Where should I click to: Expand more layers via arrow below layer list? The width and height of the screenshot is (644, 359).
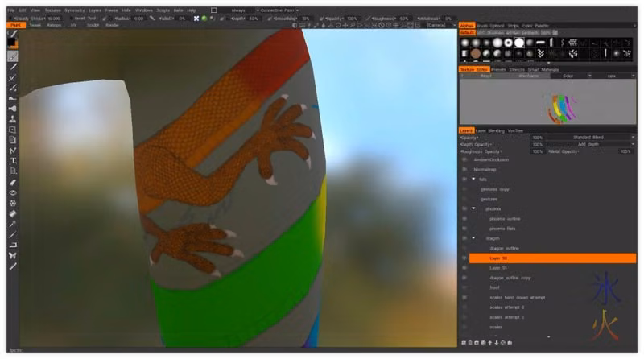(549, 336)
